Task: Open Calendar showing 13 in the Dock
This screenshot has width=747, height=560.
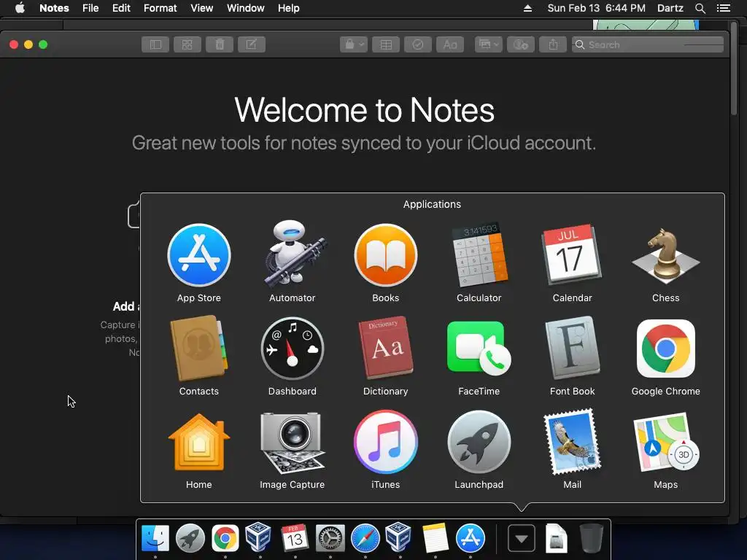Action: pos(295,538)
